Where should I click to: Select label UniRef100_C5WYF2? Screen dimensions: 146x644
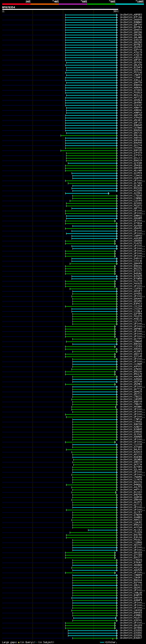pyautogui.click(x=131, y=75)
